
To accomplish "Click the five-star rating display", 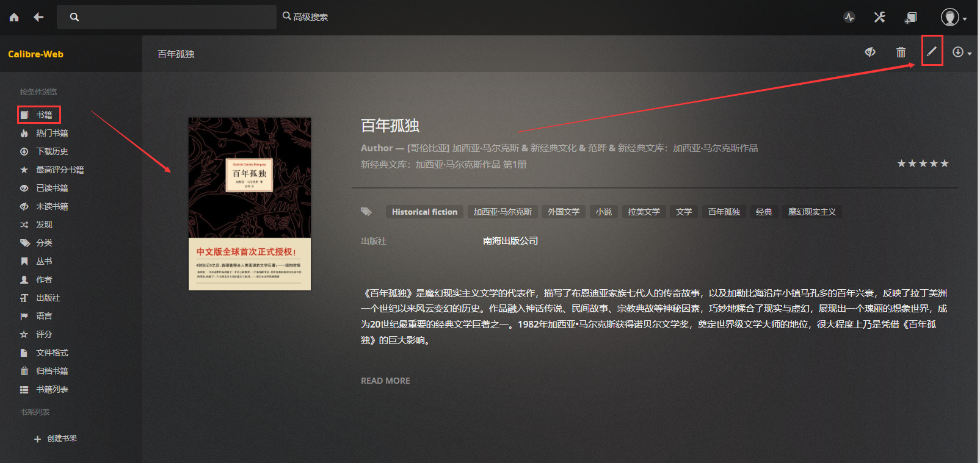I will (923, 163).
